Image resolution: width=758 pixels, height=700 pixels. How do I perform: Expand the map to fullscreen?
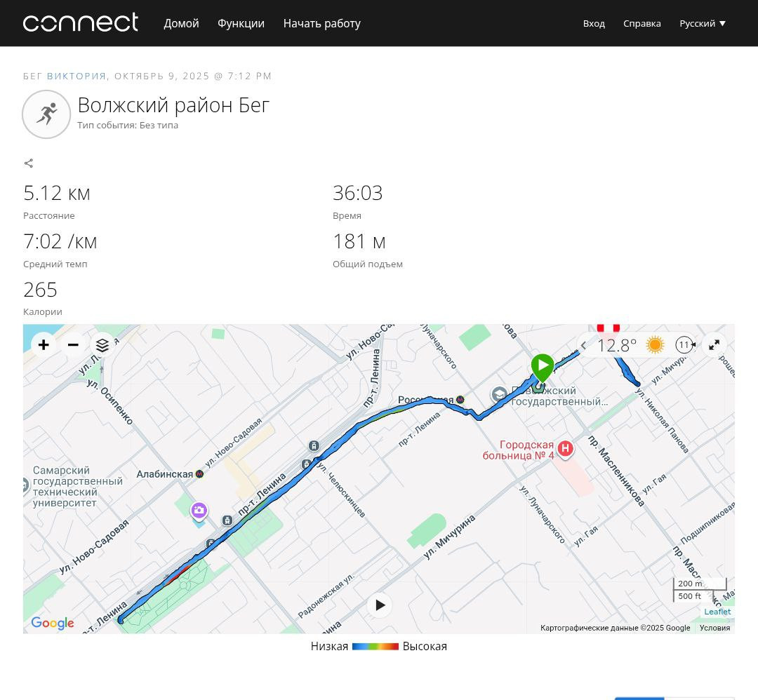(x=714, y=345)
